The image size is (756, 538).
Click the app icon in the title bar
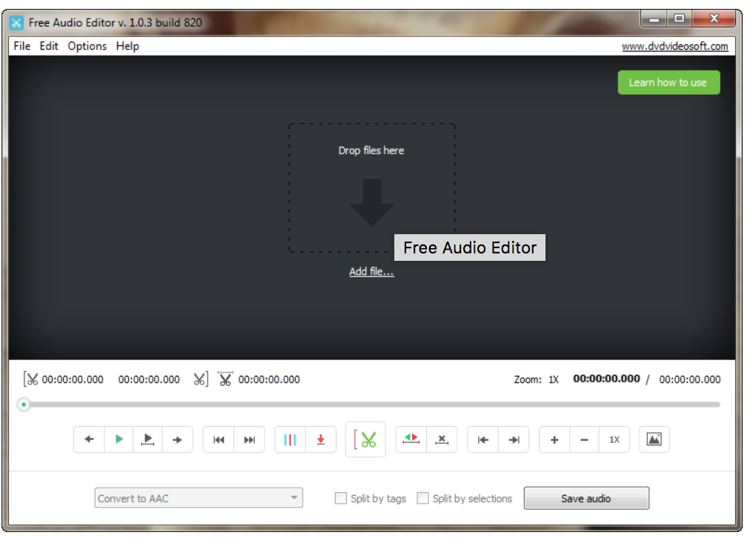click(17, 23)
